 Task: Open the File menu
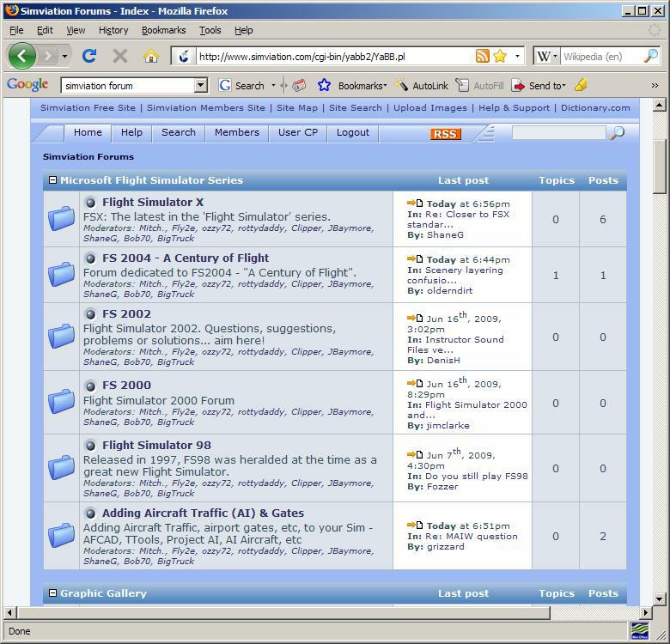pyautogui.click(x=16, y=30)
